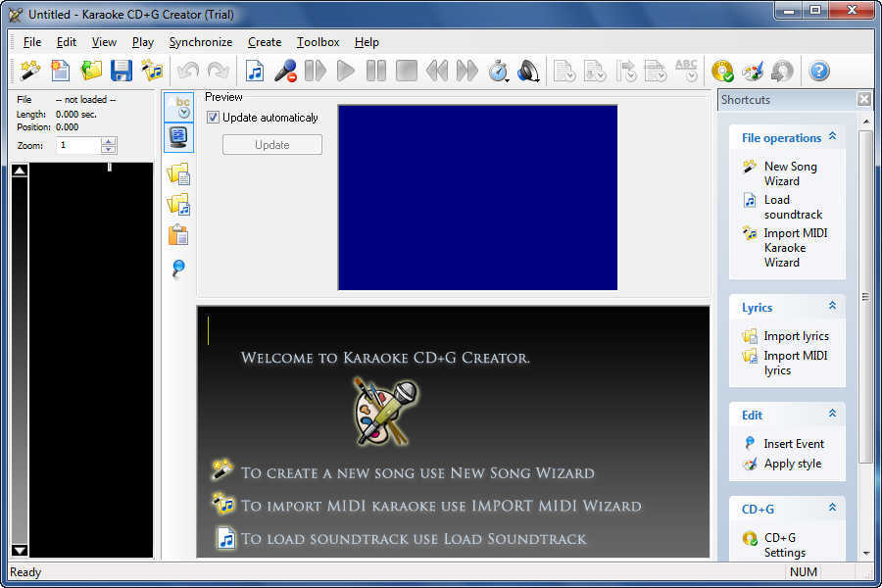Click Insert Event shortcut link
This screenshot has height=588, width=882.
pyautogui.click(x=794, y=444)
